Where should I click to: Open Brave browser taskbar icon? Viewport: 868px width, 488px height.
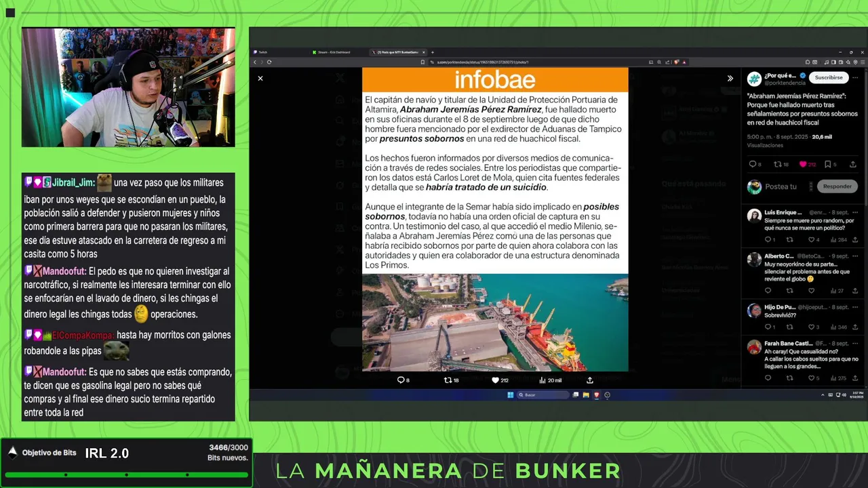(x=596, y=395)
